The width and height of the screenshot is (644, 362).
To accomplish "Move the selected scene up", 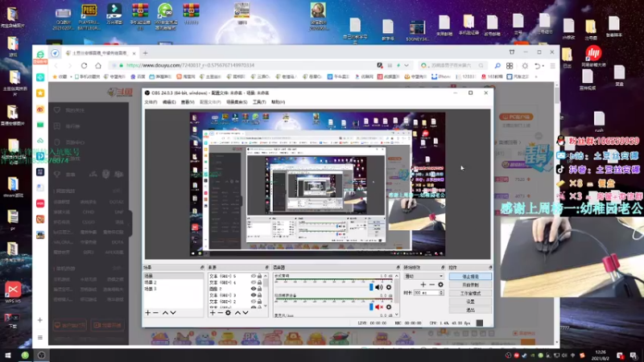I will [x=165, y=313].
